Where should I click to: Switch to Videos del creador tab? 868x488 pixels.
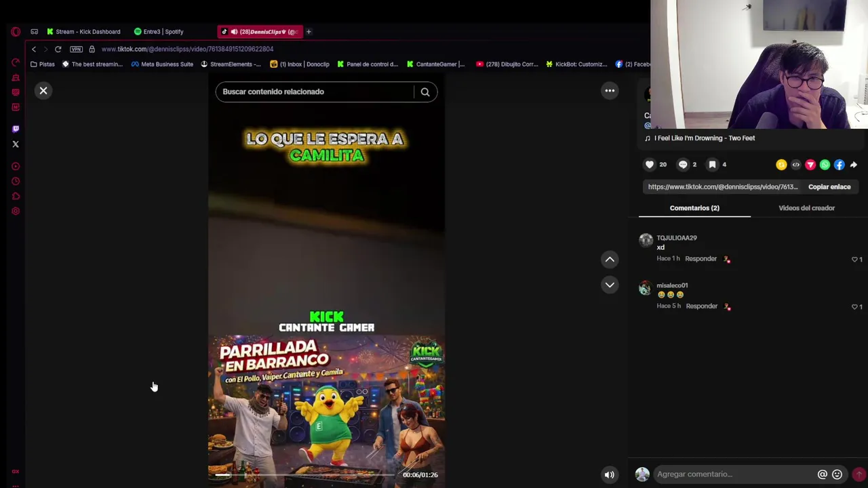[807, 208]
